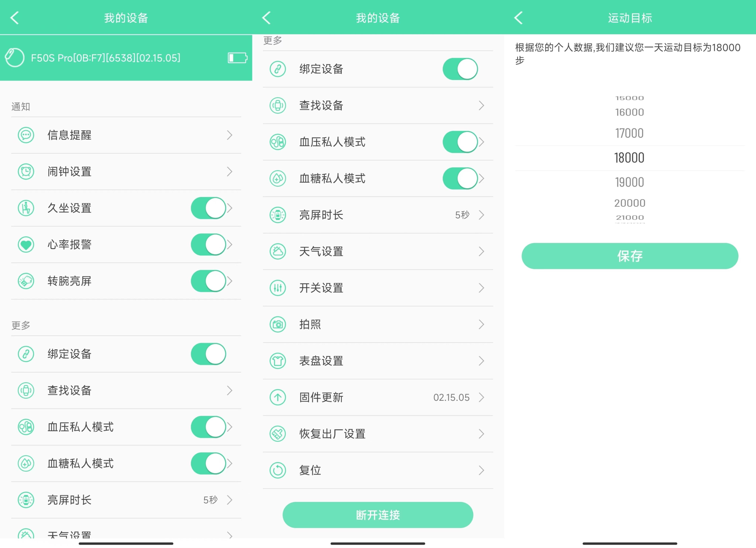Expand the 开关设置 switch settings chevron
Screen dimensions: 756x548
(x=481, y=288)
